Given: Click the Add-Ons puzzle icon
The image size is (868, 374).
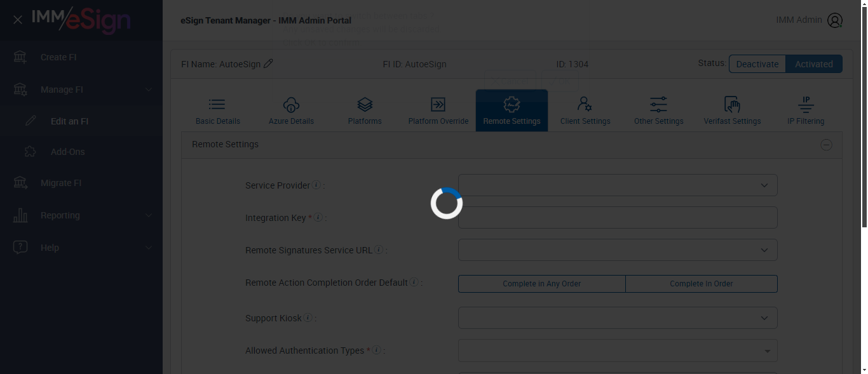Looking at the screenshot, I should [x=30, y=152].
